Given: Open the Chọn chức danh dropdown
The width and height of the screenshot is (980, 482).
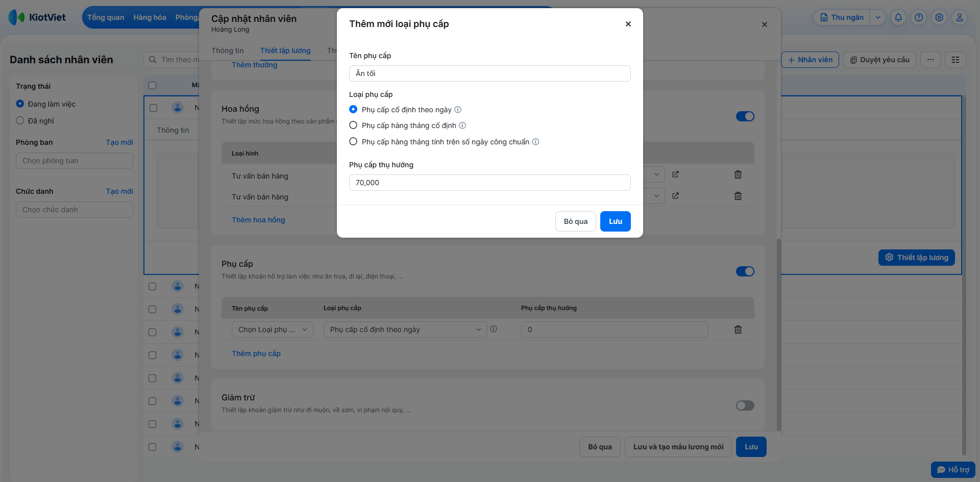Looking at the screenshot, I should [75, 210].
